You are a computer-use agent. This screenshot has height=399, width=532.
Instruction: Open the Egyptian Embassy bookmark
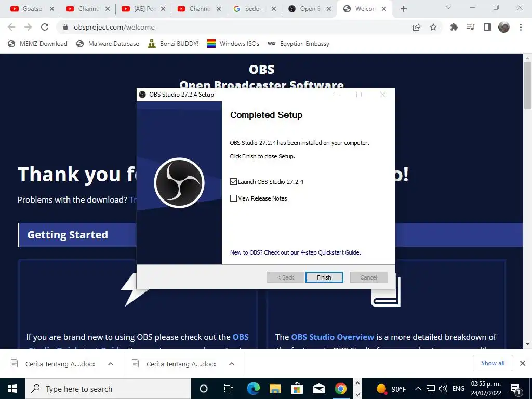(299, 44)
